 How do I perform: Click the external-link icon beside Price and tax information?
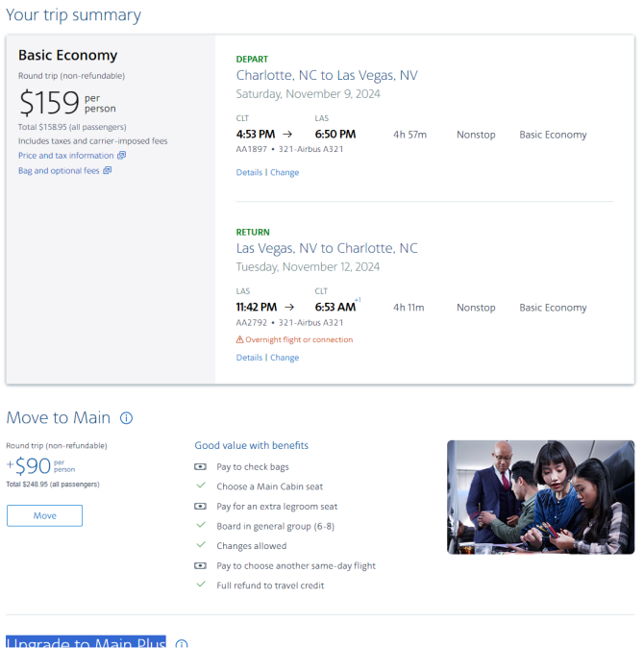click(x=121, y=156)
